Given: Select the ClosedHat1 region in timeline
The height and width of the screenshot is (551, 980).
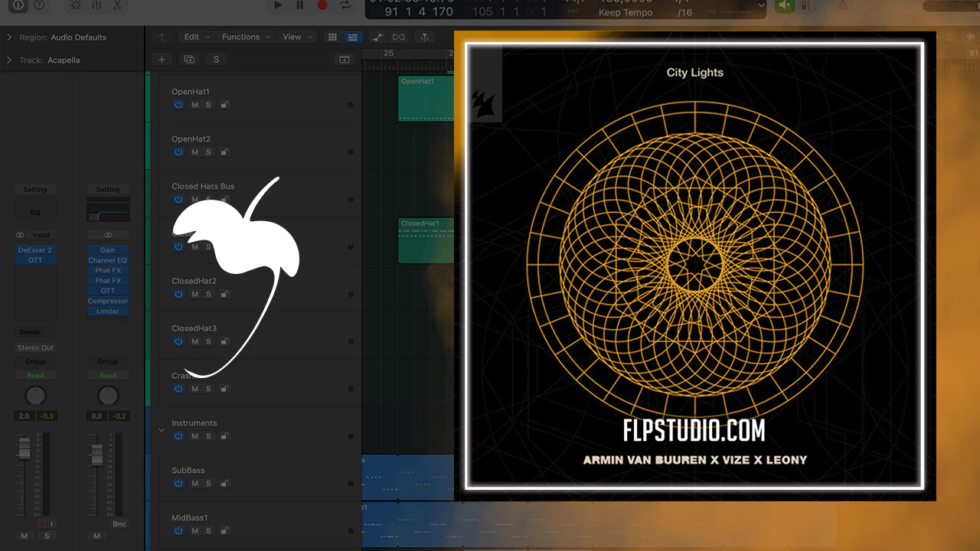Looking at the screenshot, I should pyautogui.click(x=426, y=241).
